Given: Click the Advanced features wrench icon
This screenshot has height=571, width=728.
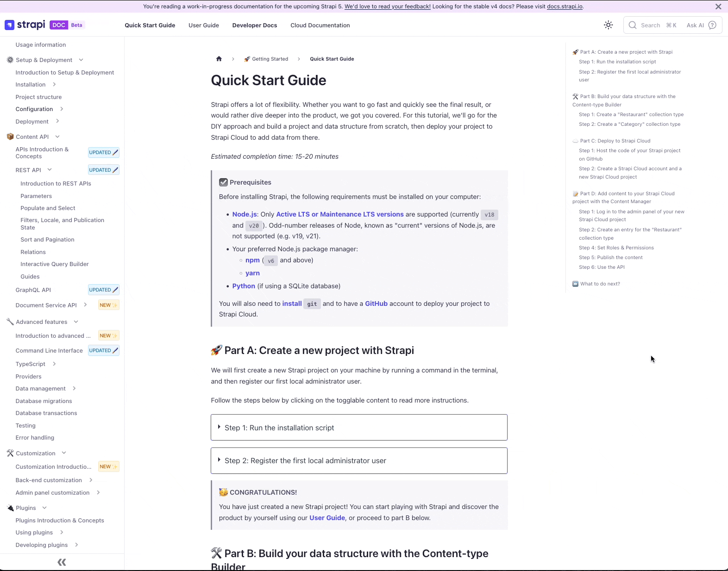Looking at the screenshot, I should coord(10,322).
